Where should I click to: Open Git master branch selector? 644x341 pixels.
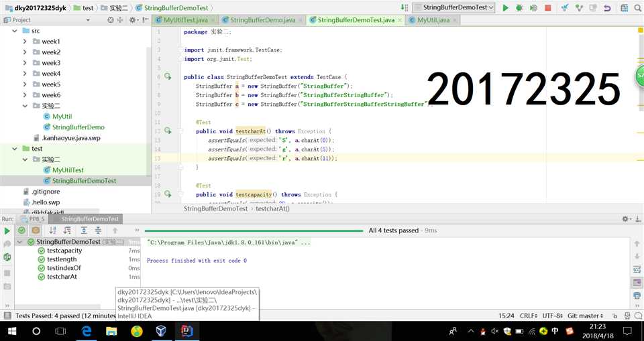tap(585, 316)
